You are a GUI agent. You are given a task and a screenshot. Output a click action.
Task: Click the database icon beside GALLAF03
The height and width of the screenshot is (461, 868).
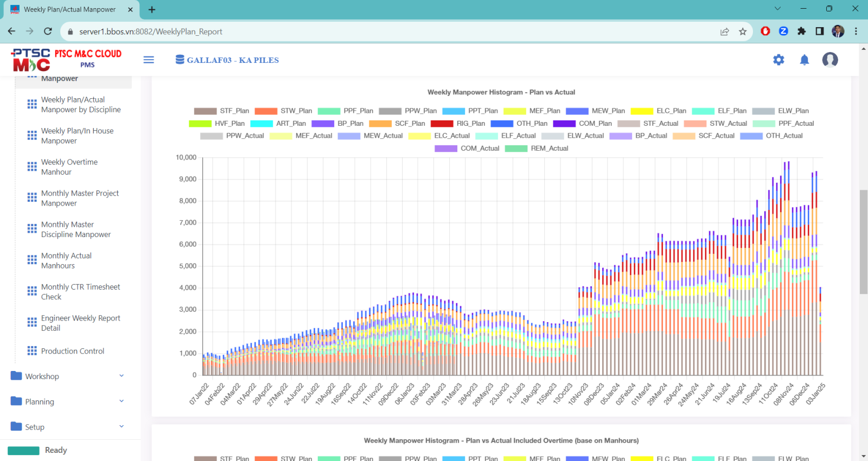pyautogui.click(x=180, y=60)
